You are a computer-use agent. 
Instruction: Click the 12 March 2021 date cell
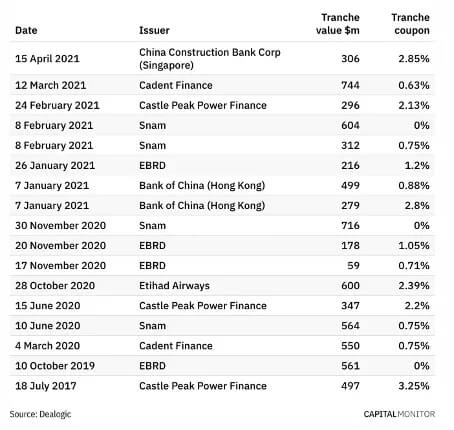51,85
